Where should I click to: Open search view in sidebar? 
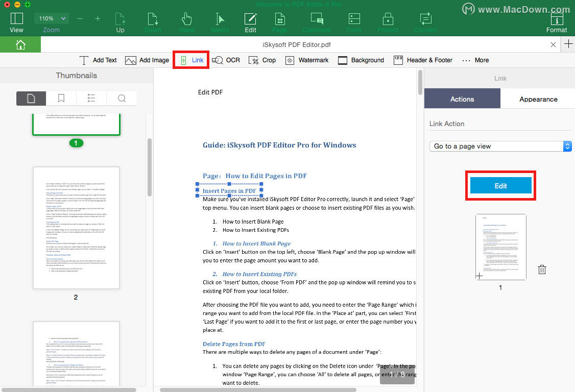122,99
